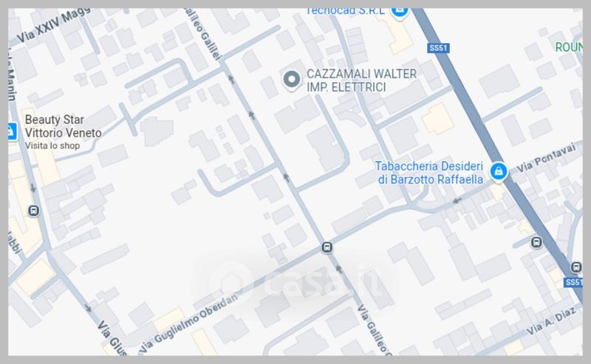
Task: Click the Tecnocad S.R.L business name
Action: tap(346, 12)
